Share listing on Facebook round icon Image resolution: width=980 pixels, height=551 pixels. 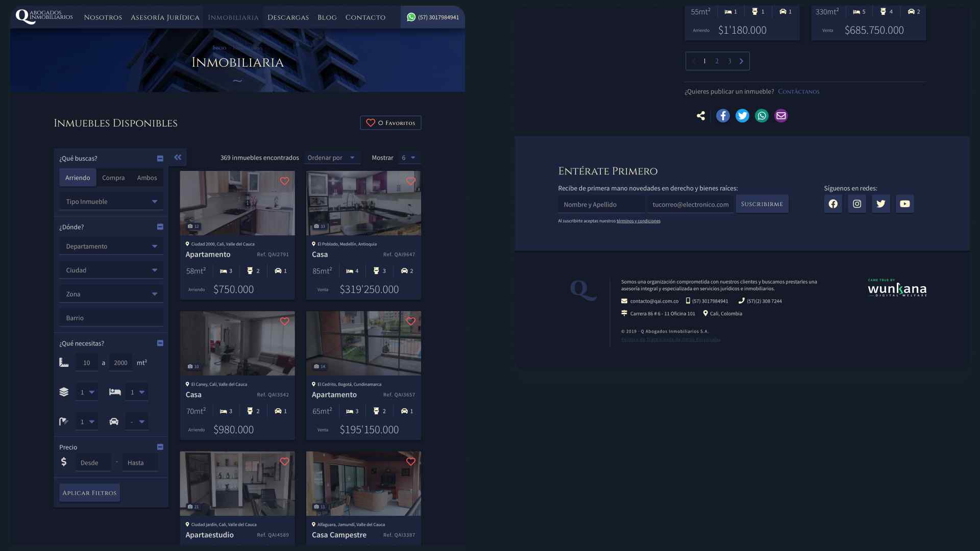tap(723, 116)
